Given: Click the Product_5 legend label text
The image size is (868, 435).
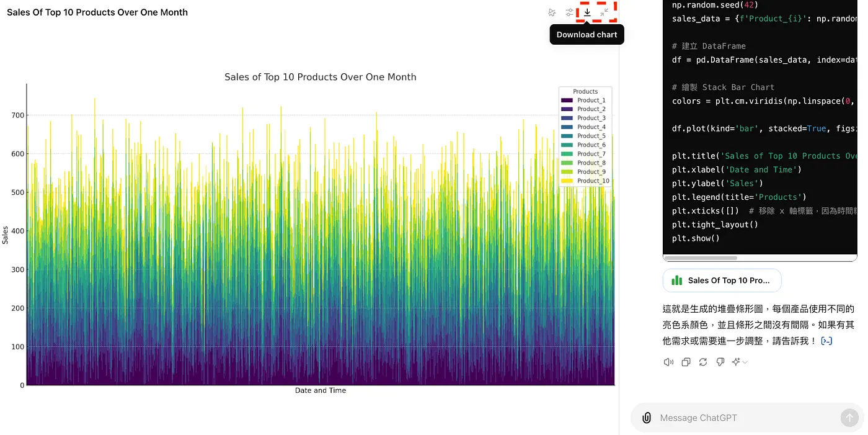Looking at the screenshot, I should tap(591, 136).
